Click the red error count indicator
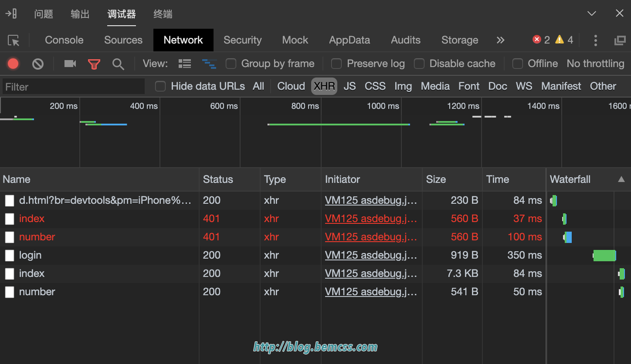This screenshot has width=631, height=364. [541, 40]
